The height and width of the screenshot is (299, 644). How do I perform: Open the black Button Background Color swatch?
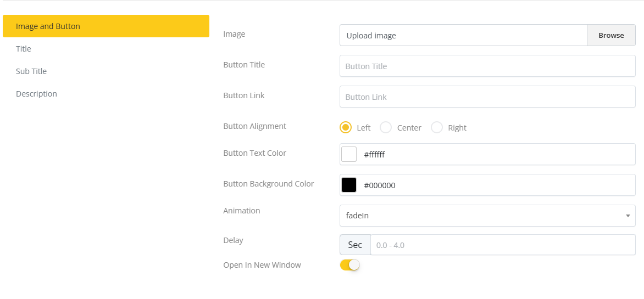click(x=349, y=185)
